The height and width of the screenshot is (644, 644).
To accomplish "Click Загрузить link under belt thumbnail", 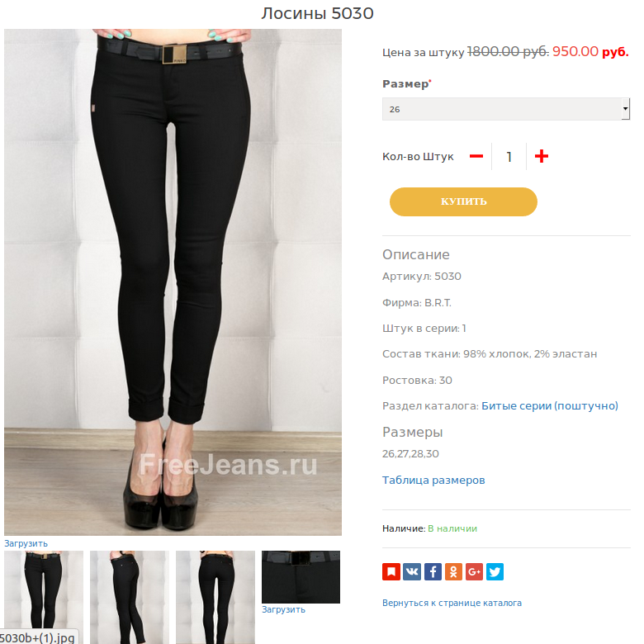I will [x=283, y=609].
